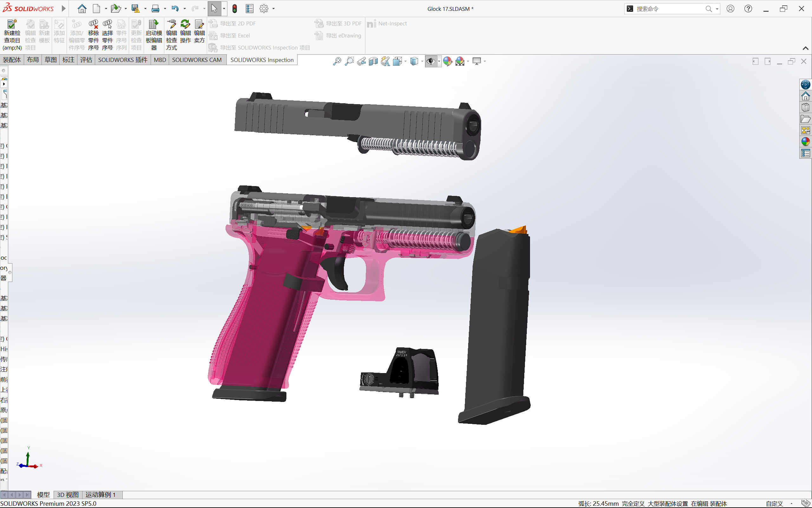
Task: Collapse the CommandManager ribbon chevron
Action: [x=805, y=48]
